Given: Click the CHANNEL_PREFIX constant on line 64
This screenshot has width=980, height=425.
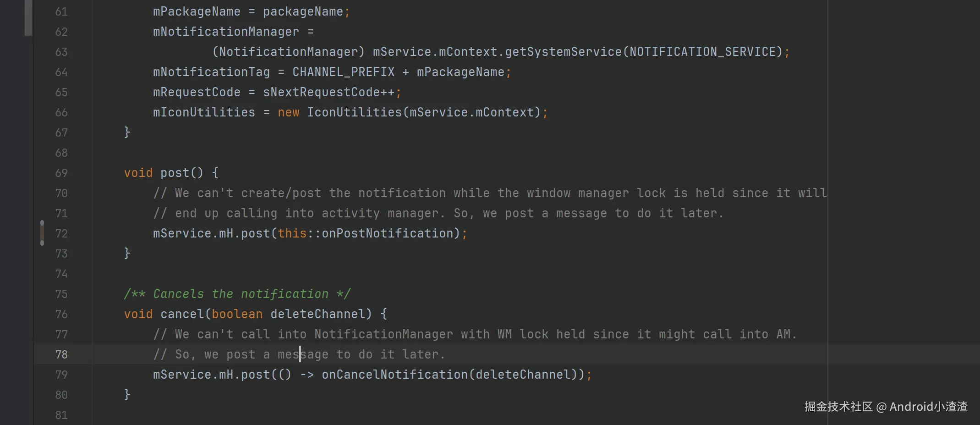Looking at the screenshot, I should [x=343, y=72].
